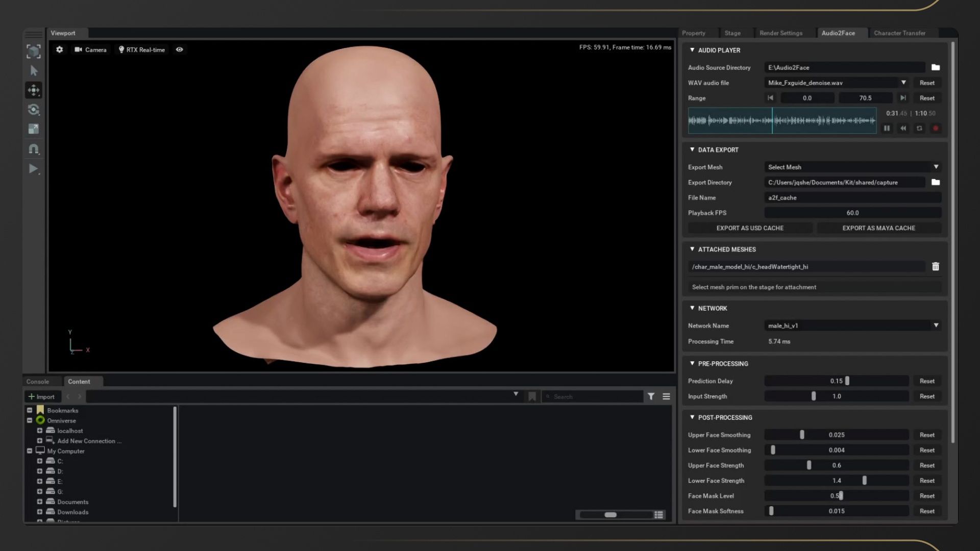
Task: Activate the Move tool in toolbar
Action: click(x=34, y=90)
